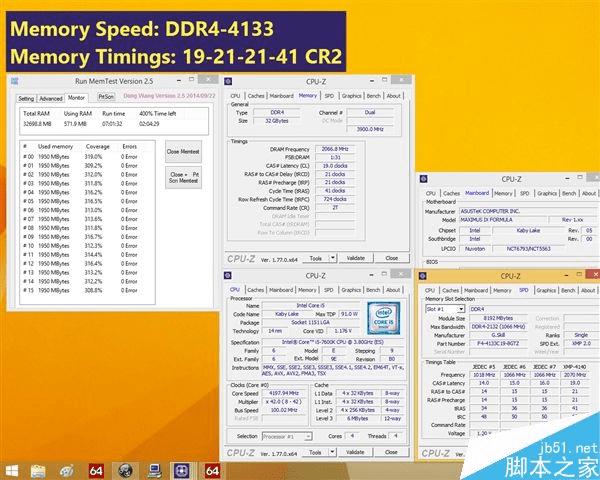Click the Socket 1151 LGA package field
This screenshot has width=600, height=480.
[x=310, y=322]
